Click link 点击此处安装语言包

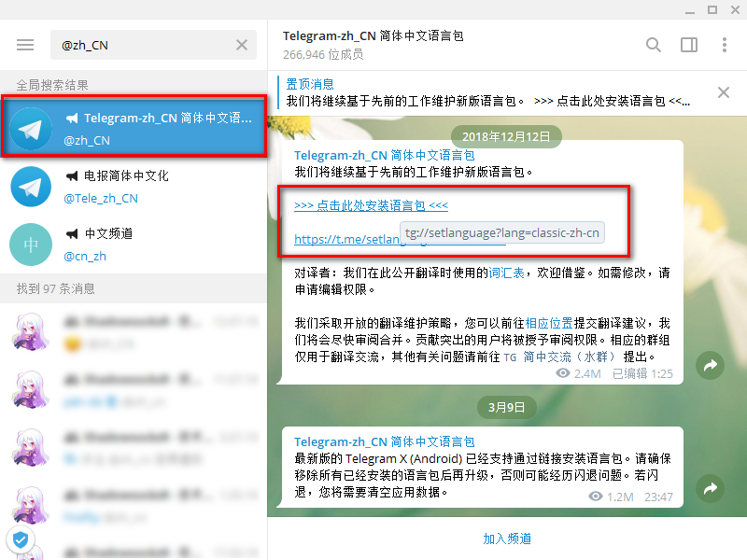pyautogui.click(x=371, y=205)
